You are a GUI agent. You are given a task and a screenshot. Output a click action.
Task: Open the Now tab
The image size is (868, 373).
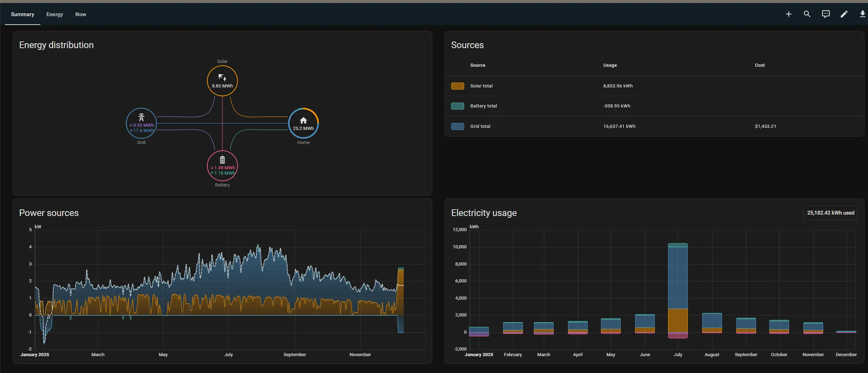pyautogui.click(x=80, y=14)
